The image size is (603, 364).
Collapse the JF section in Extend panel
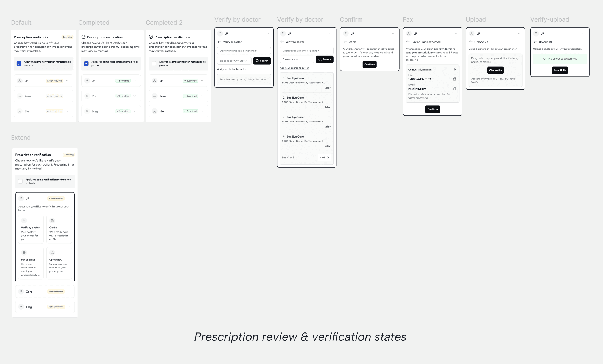tap(69, 198)
